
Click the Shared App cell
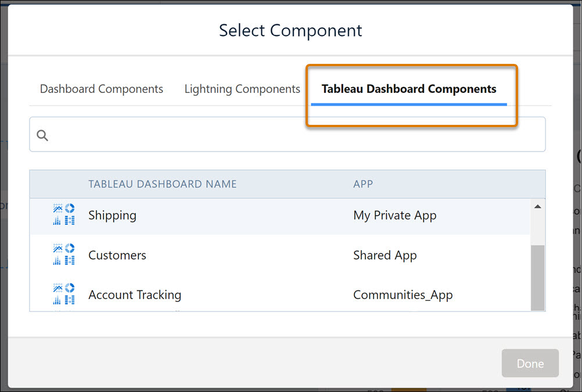385,256
